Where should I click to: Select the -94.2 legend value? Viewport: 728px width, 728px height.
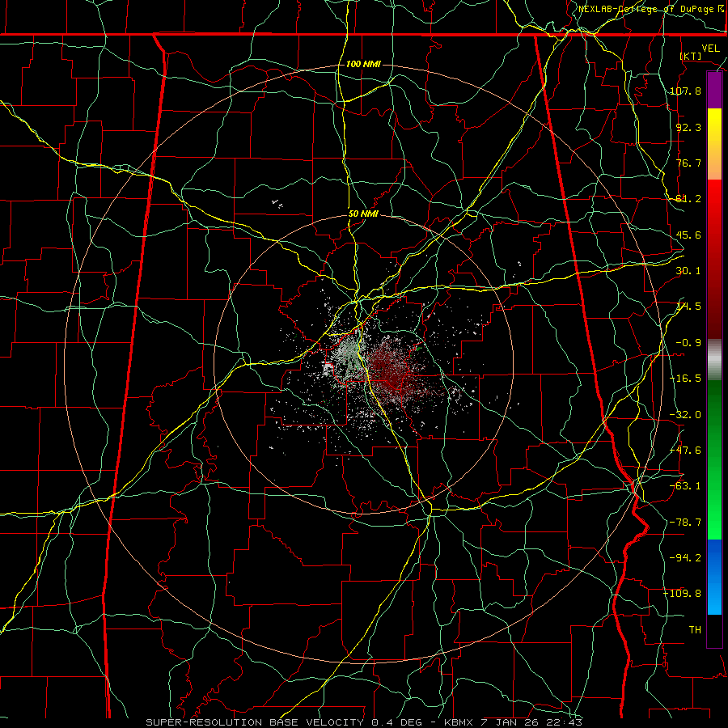click(685, 558)
